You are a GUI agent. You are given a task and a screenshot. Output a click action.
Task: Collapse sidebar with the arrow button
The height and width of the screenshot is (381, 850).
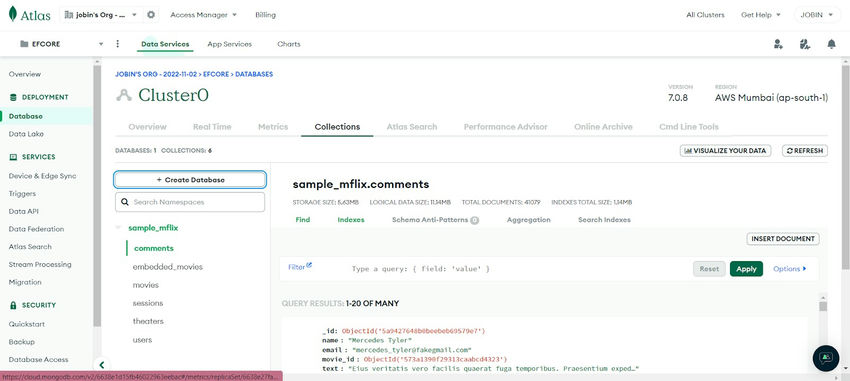(x=101, y=365)
